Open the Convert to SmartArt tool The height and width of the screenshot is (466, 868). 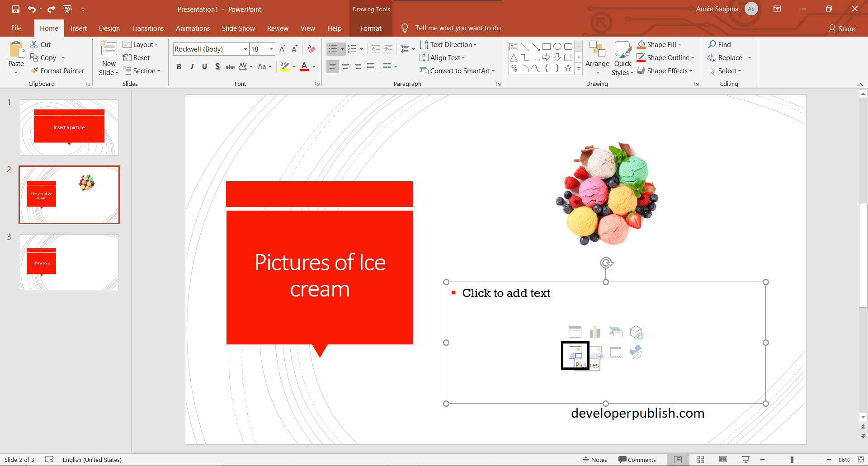[x=458, y=71]
